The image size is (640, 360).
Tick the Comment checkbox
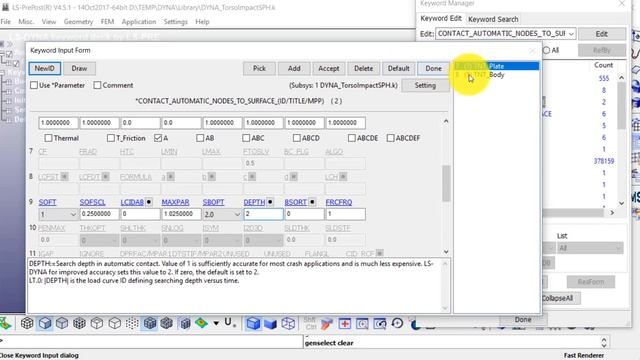click(x=97, y=85)
